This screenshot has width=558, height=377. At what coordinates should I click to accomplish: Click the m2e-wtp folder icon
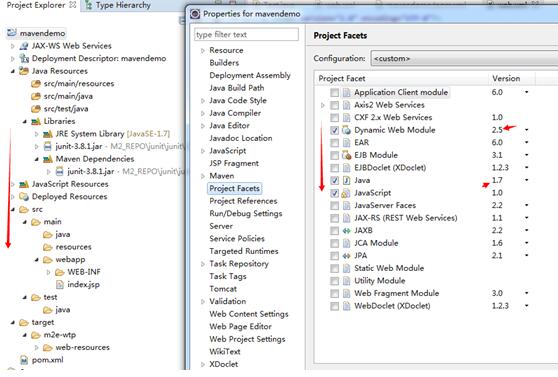pyautogui.click(x=36, y=335)
